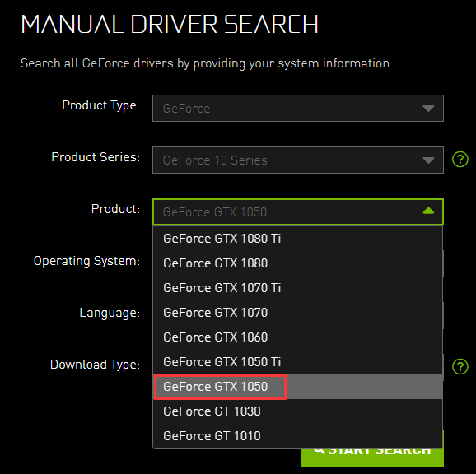The image size is (476, 474).
Task: Click the Start Search button
Action: pos(372,458)
